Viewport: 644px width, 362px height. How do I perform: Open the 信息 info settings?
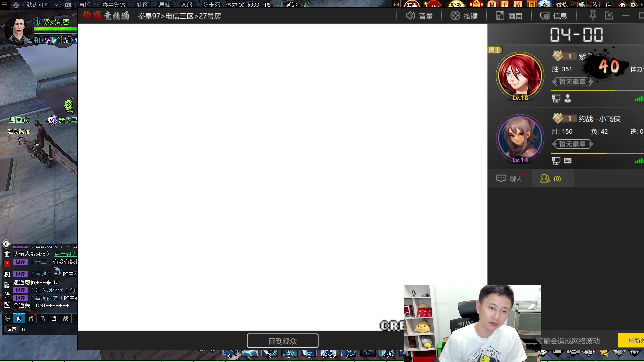[x=553, y=16]
